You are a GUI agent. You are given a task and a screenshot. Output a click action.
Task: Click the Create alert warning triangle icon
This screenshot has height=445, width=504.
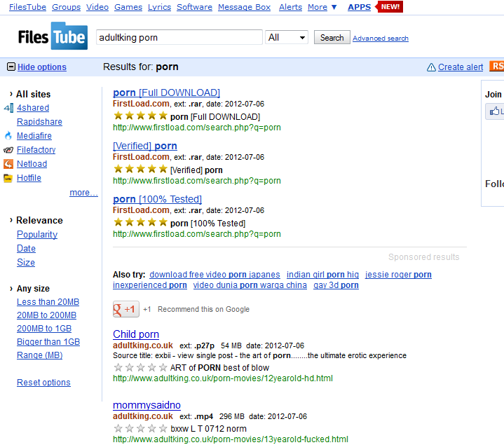tap(431, 67)
